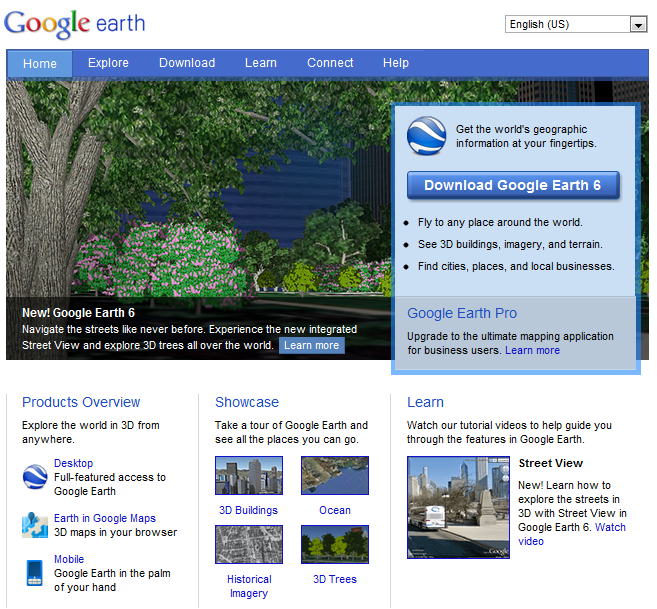This screenshot has height=609, width=657.
Task: Click the 3D Buildings thumbnail
Action: [249, 476]
